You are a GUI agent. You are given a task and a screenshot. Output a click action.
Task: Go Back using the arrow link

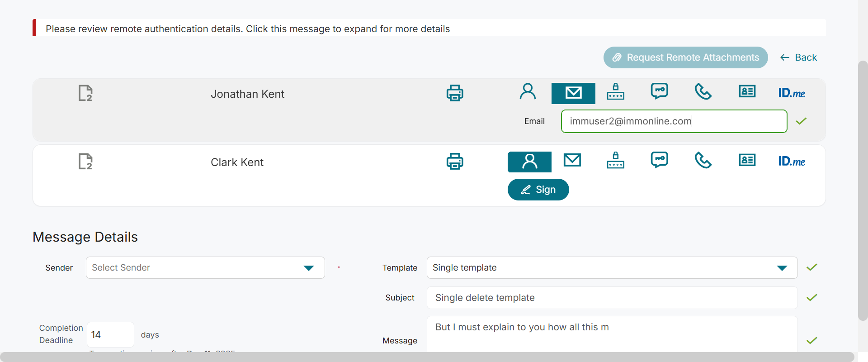pyautogui.click(x=798, y=57)
